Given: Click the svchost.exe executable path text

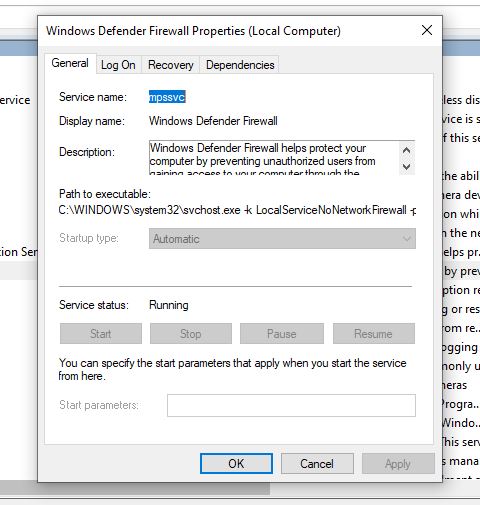Looking at the screenshot, I should pyautogui.click(x=237, y=210).
